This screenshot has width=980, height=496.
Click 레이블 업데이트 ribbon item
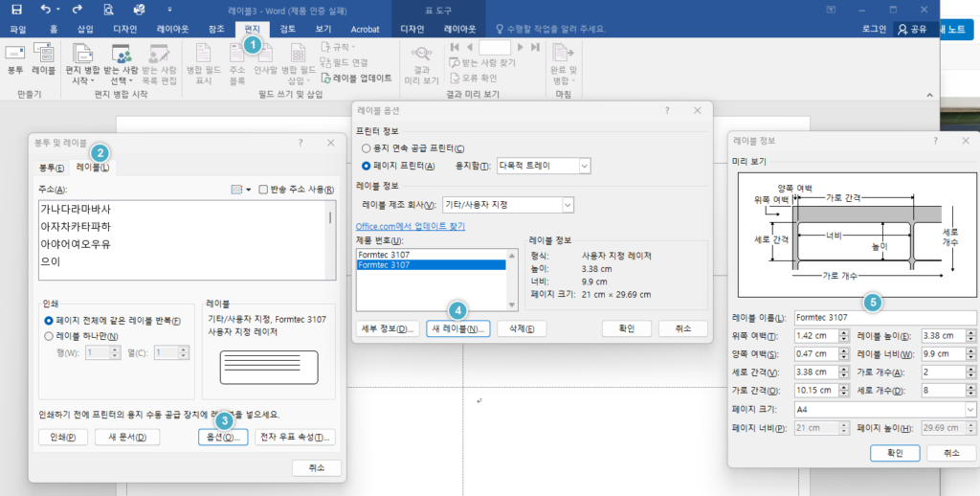point(357,79)
